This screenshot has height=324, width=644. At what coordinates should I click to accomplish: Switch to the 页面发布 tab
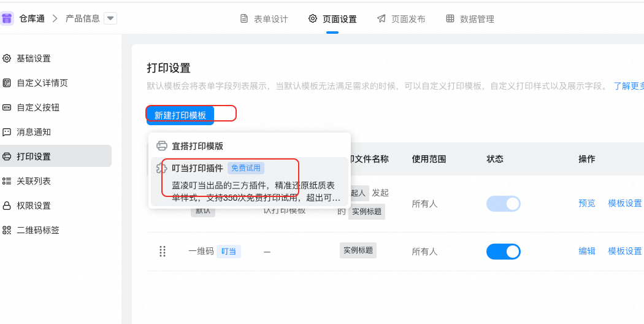401,19
